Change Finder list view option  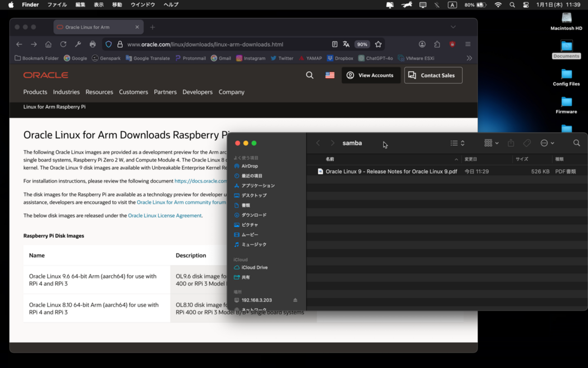(x=457, y=143)
